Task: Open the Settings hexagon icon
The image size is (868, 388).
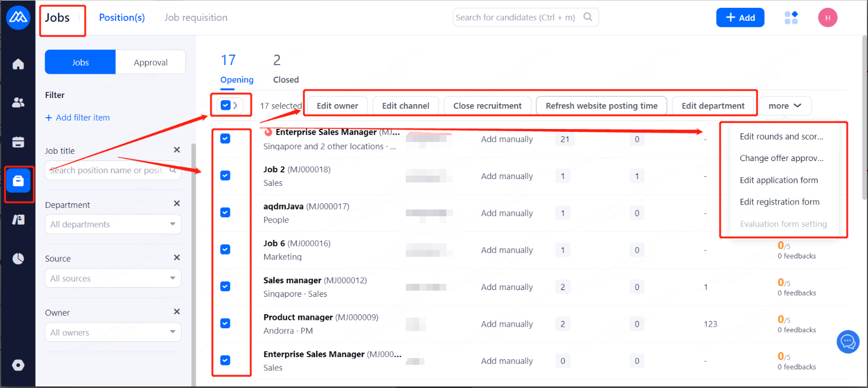Action: 18,365
